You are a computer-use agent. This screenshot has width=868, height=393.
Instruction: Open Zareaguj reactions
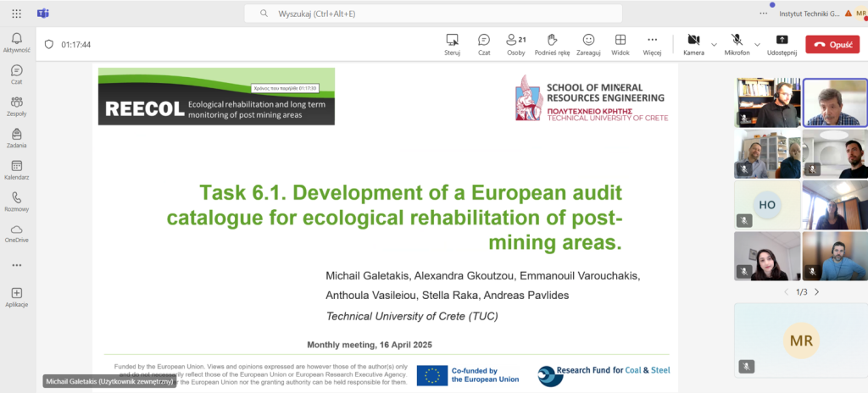(588, 44)
